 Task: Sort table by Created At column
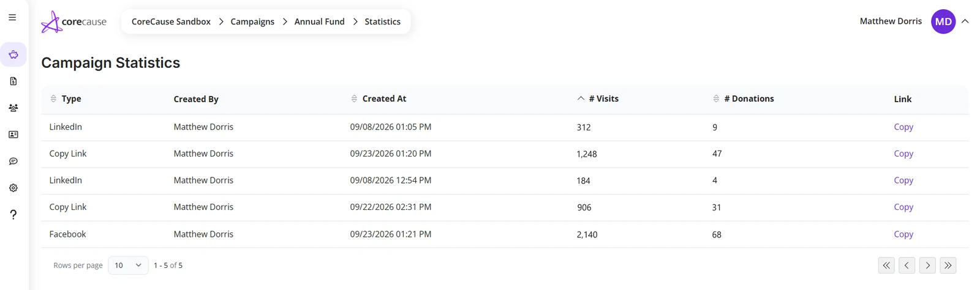click(379, 99)
